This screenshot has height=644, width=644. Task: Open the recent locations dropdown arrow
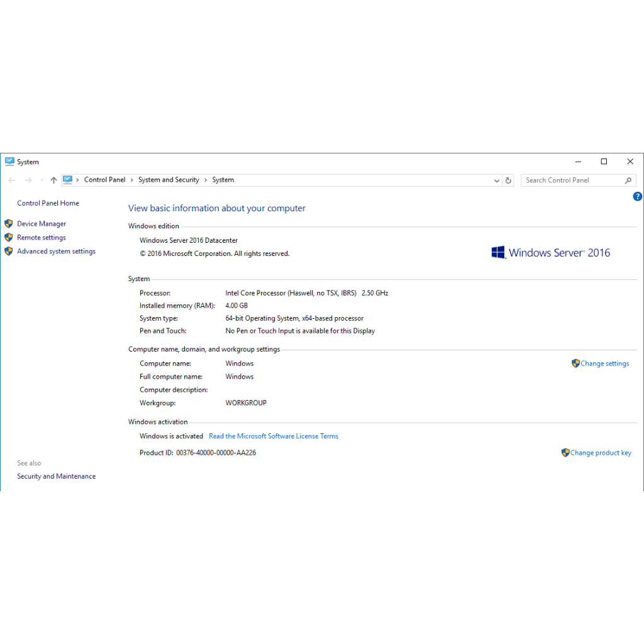click(x=42, y=180)
